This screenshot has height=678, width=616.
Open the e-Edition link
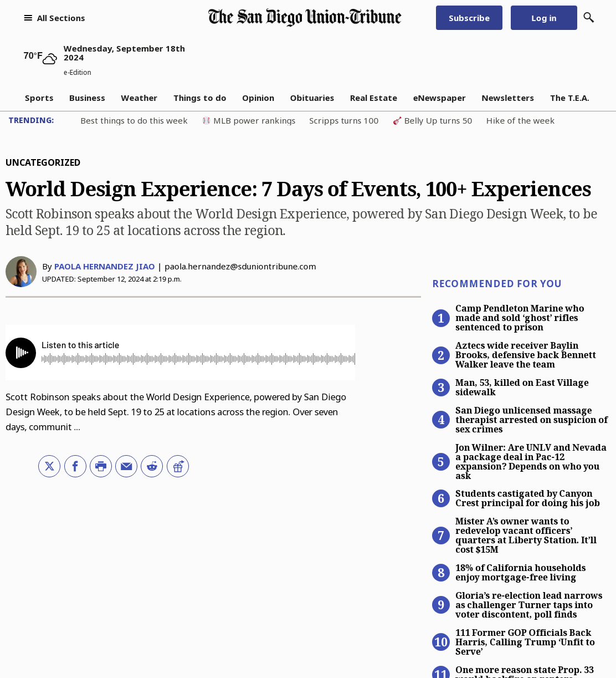click(78, 73)
